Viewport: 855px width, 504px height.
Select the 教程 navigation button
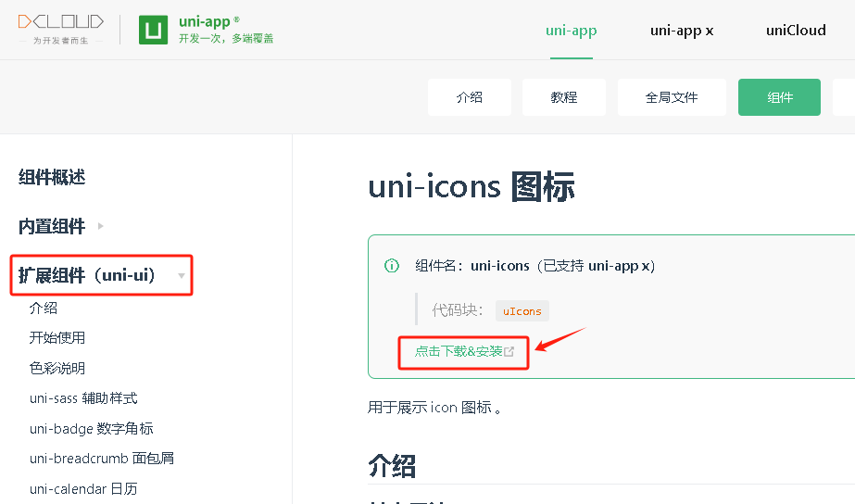click(x=564, y=97)
